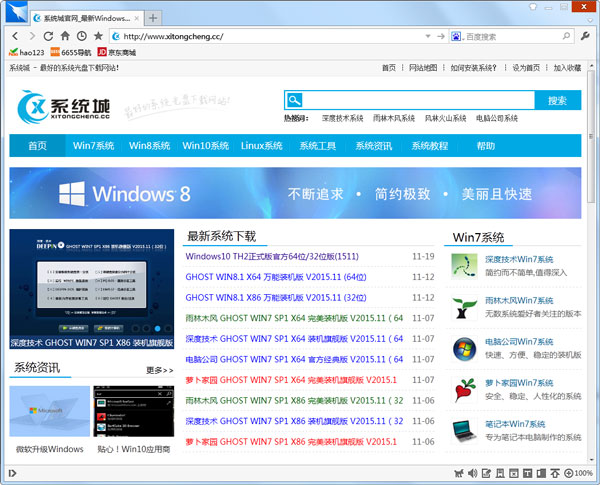Open the Win7系统 nav menu item
Image resolution: width=600 pixels, height=485 pixels.
click(x=93, y=145)
